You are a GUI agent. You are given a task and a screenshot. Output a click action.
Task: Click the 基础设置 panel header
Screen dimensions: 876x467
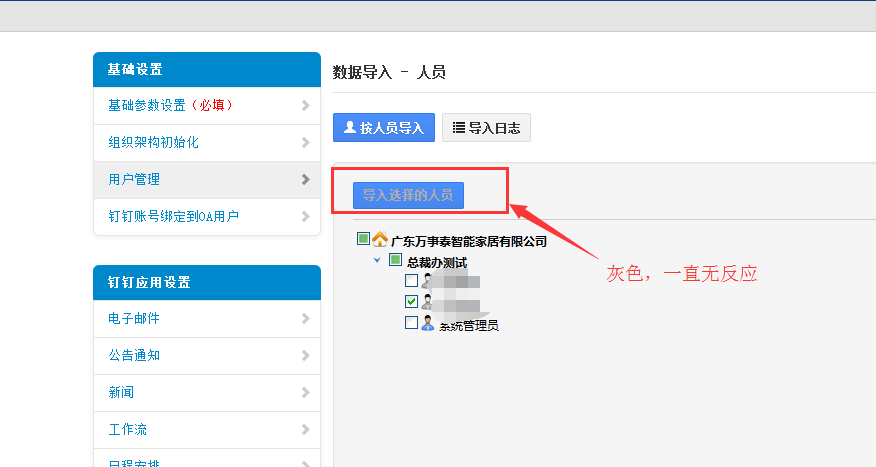click(207, 69)
